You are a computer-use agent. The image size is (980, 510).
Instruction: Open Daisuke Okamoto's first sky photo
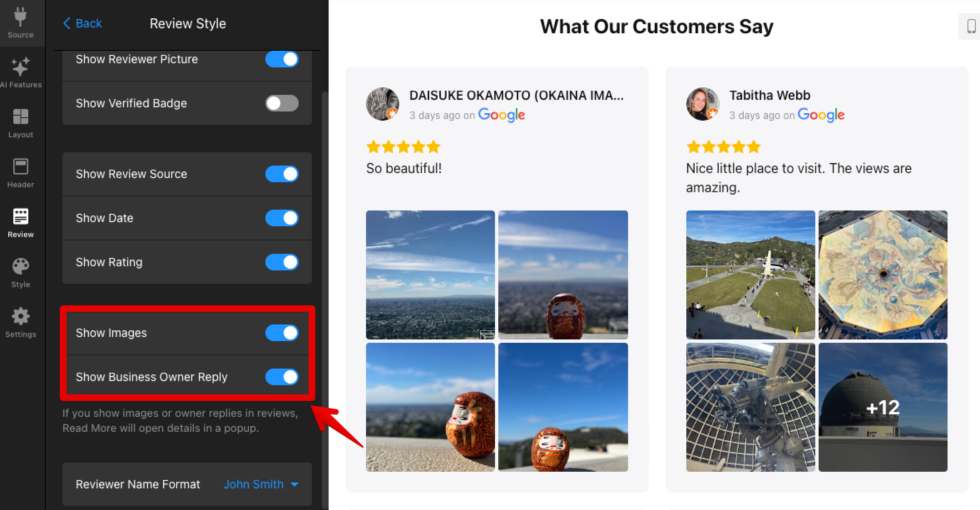(x=431, y=275)
